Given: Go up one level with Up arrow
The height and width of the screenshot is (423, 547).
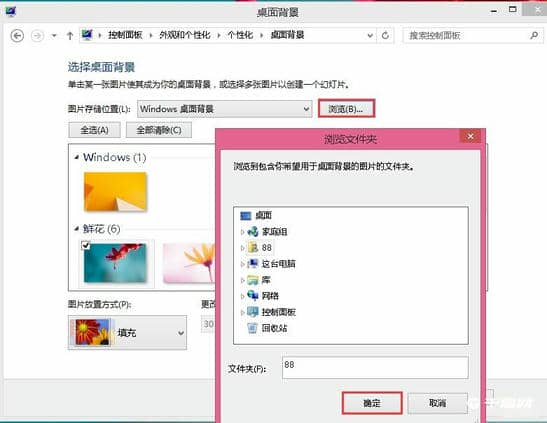Looking at the screenshot, I should 70,36.
